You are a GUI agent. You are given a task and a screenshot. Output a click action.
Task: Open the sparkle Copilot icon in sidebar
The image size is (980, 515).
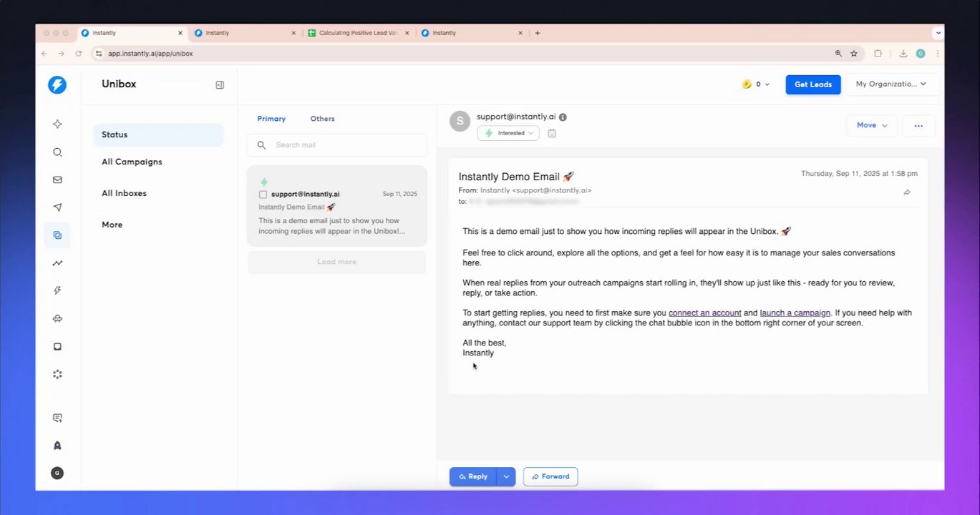coord(57,124)
